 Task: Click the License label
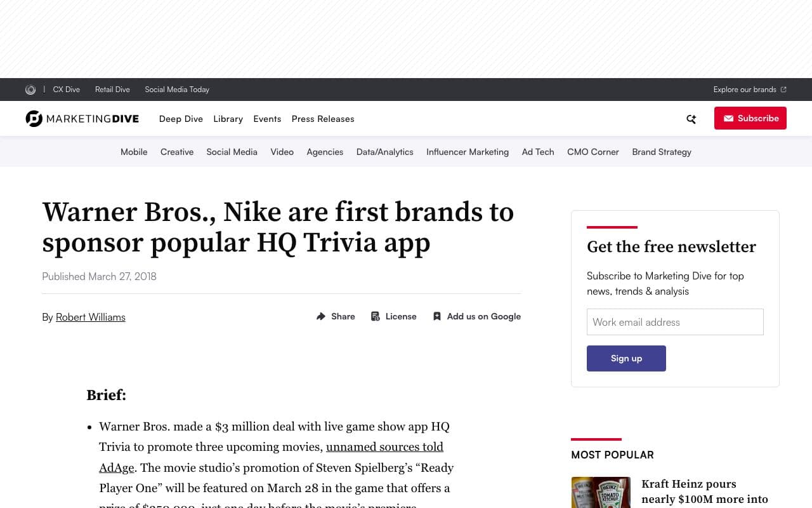coord(401,316)
